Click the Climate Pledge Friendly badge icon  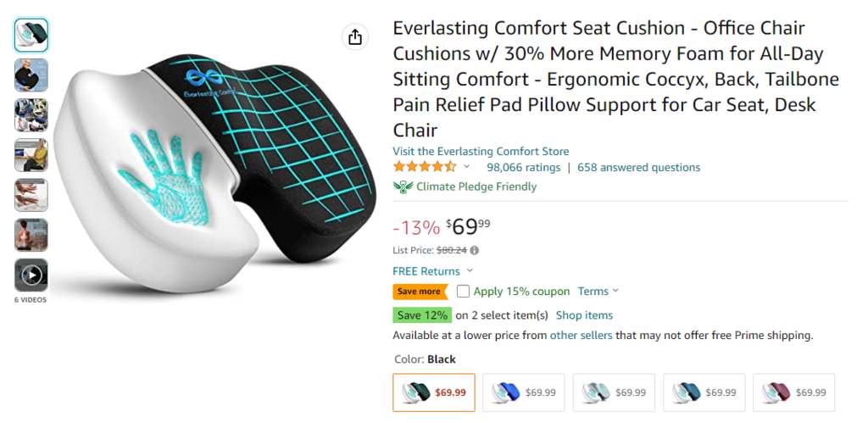[x=403, y=186]
